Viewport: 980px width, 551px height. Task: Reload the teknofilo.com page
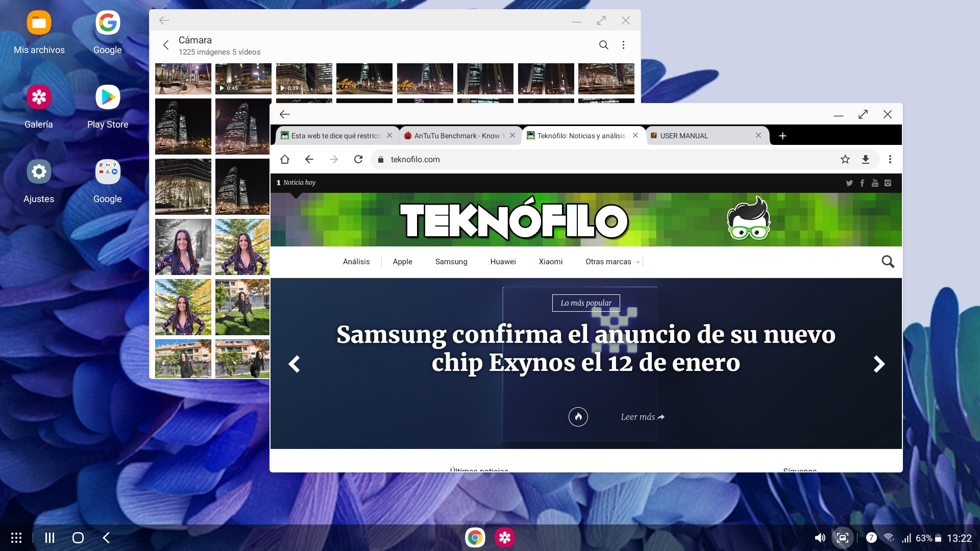coord(358,159)
